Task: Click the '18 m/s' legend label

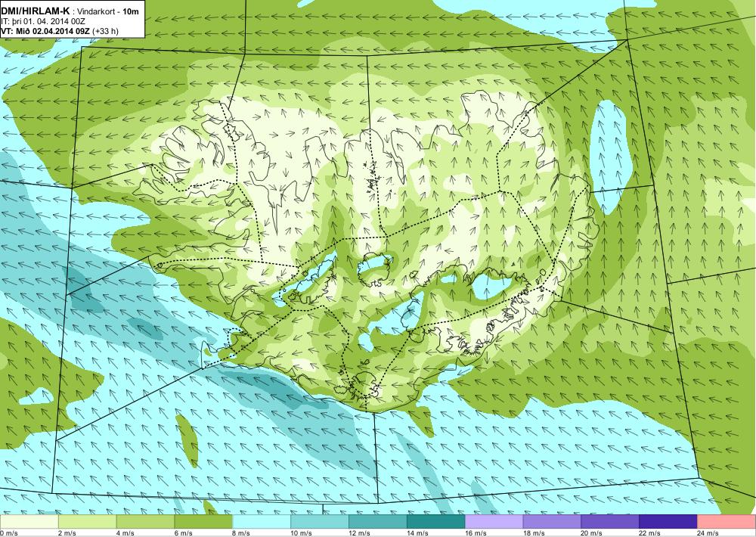Action: [x=534, y=533]
